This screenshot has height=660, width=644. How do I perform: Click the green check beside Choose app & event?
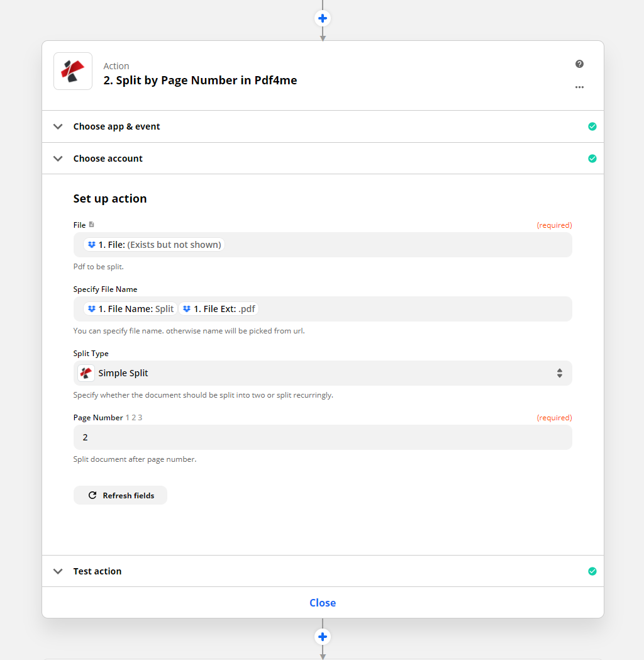tap(592, 126)
